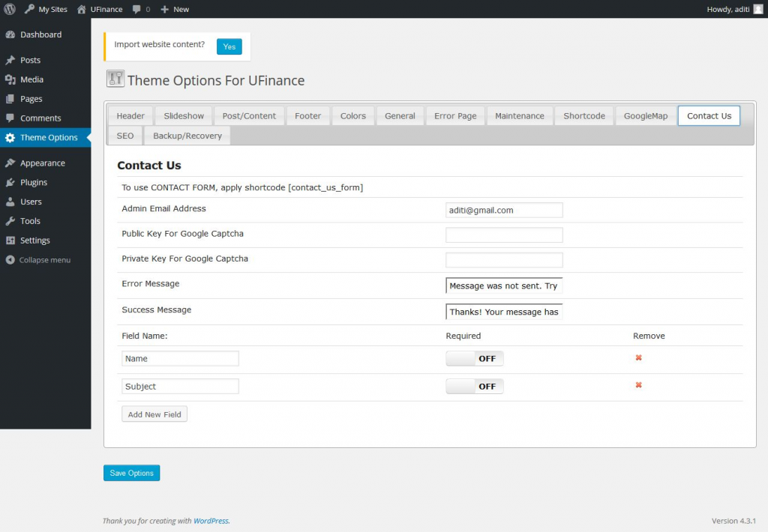The image size is (768, 532).
Task: Save the theme options
Action: point(131,473)
